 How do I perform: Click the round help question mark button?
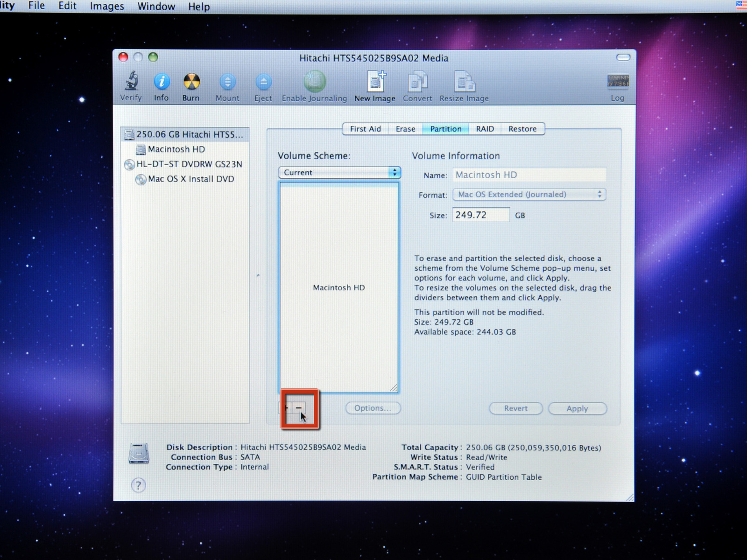point(138,485)
